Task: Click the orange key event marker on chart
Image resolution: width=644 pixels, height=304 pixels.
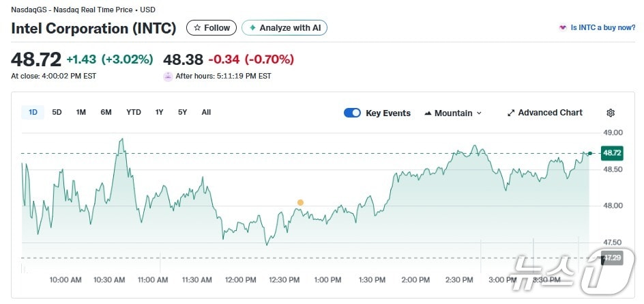Action: click(300, 202)
